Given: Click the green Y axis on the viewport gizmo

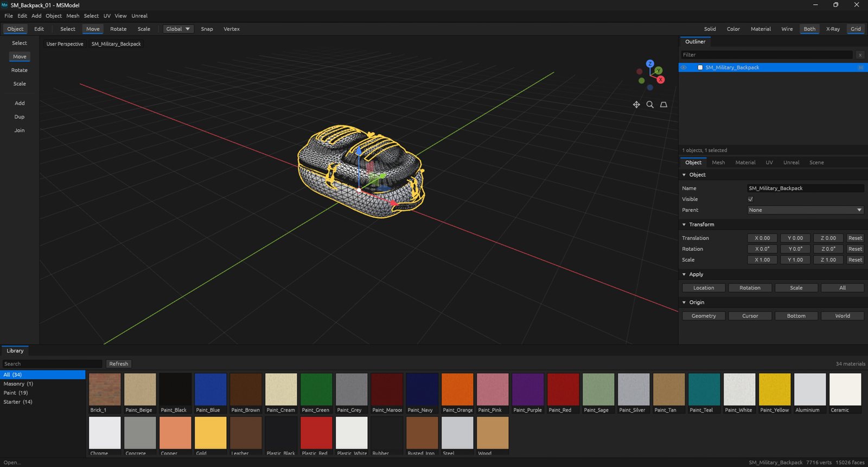Looking at the screenshot, I should (658, 71).
